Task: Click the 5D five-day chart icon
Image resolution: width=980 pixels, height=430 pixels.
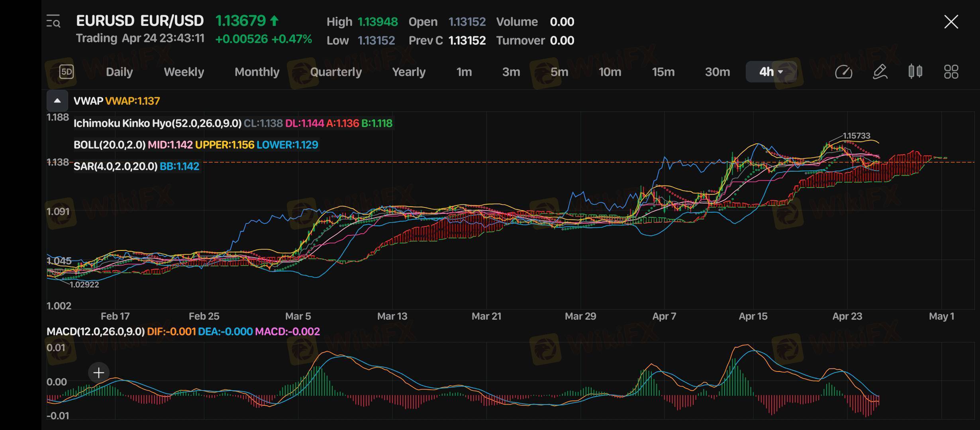Action: pyautogui.click(x=66, y=72)
